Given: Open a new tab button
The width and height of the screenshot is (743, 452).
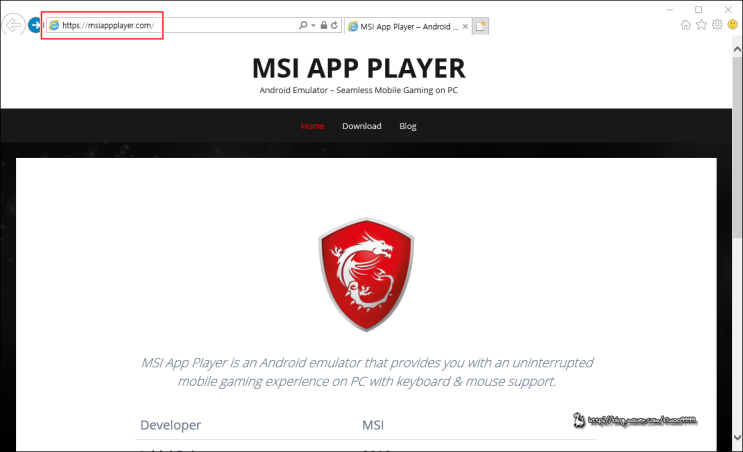Looking at the screenshot, I should click(480, 26).
